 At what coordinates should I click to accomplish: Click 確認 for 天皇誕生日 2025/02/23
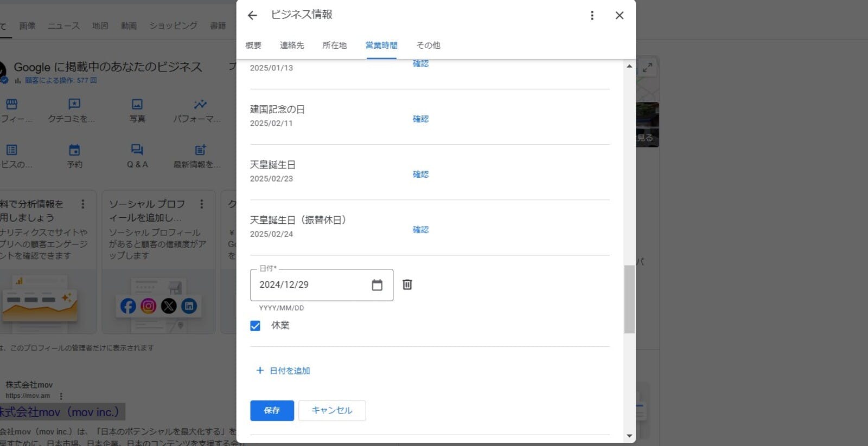420,174
